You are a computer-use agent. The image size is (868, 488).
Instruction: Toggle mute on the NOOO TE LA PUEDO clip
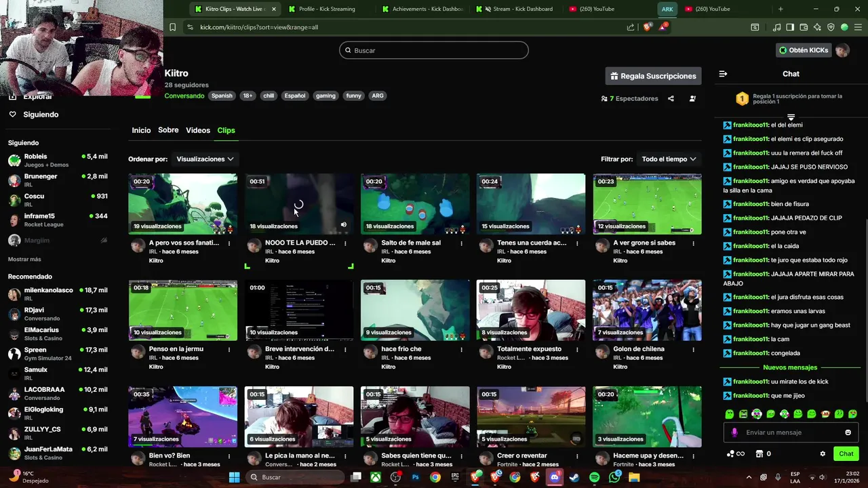tap(343, 225)
